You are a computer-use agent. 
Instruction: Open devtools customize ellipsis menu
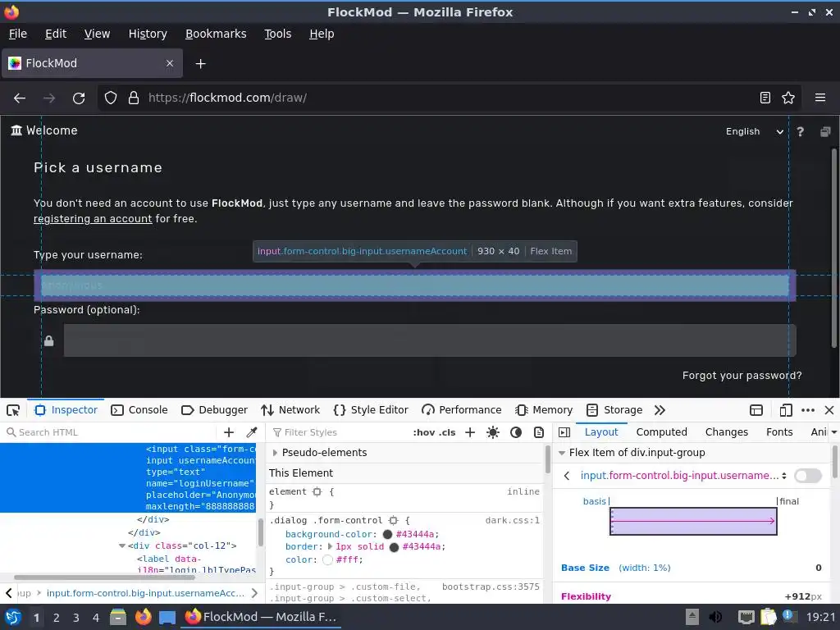[x=808, y=410]
